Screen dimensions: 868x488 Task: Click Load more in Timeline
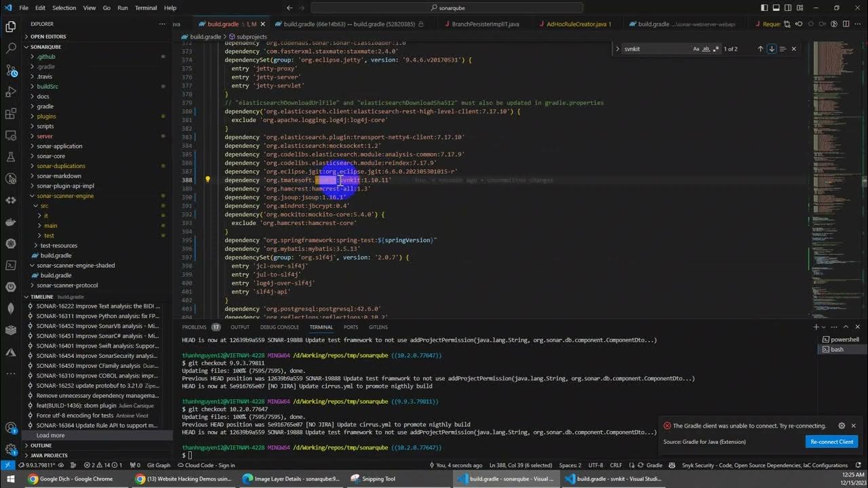click(x=51, y=435)
